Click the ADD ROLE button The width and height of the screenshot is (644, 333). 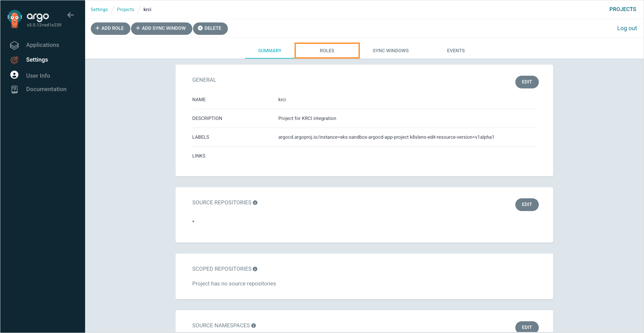(110, 28)
